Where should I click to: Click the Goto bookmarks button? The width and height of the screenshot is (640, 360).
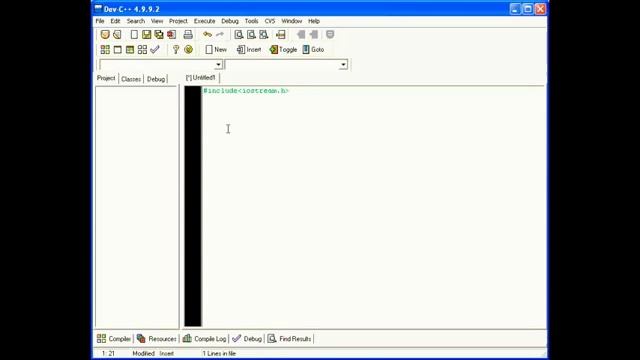tap(313, 49)
